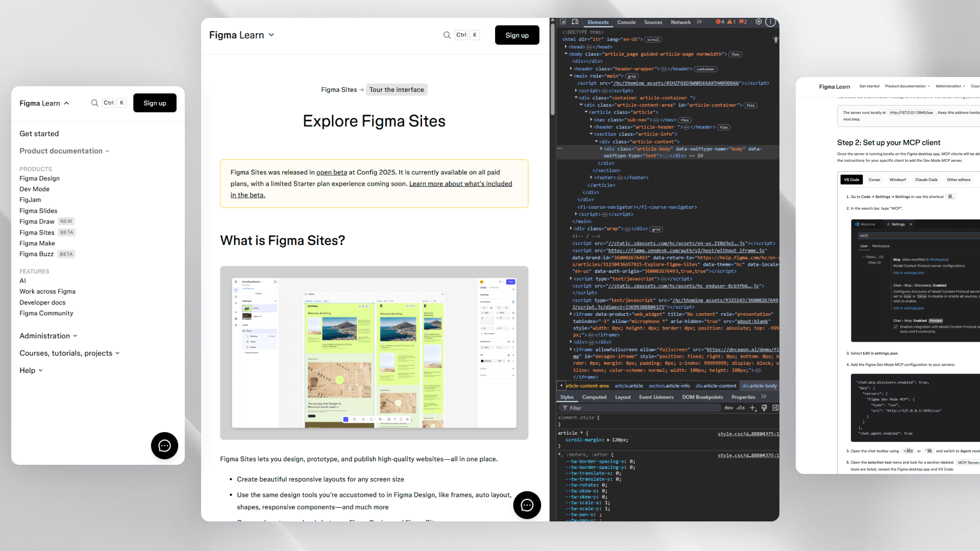980x551 pixels.
Task: Click the new style rule plus icon
Action: click(x=753, y=408)
